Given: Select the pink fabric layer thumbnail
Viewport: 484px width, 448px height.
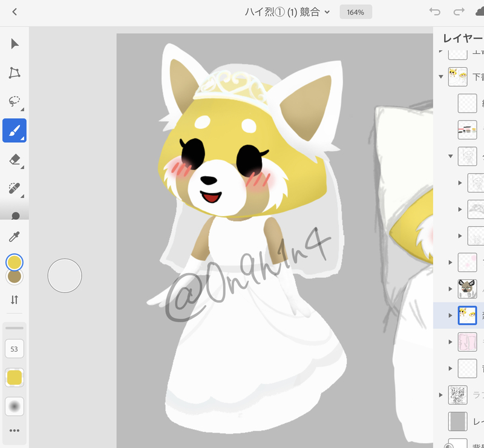Looking at the screenshot, I should click(x=467, y=341).
